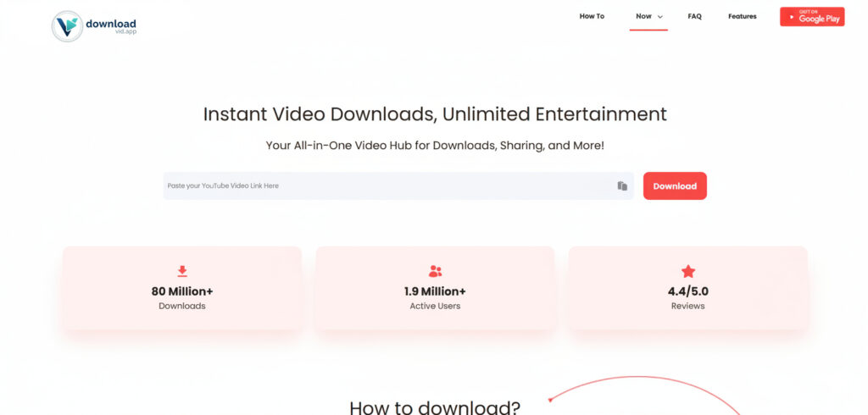Click the red download arrow icon
This screenshot has width=868, height=415.
(x=182, y=271)
